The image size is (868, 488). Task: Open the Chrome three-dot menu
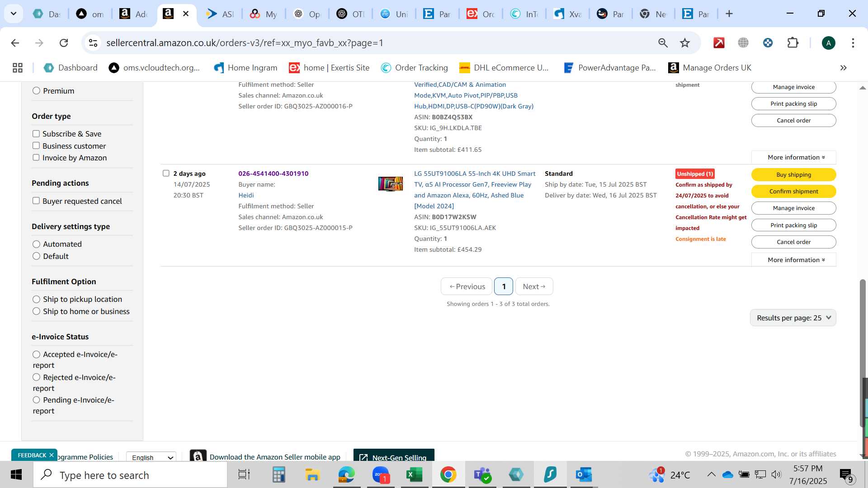[853, 43]
